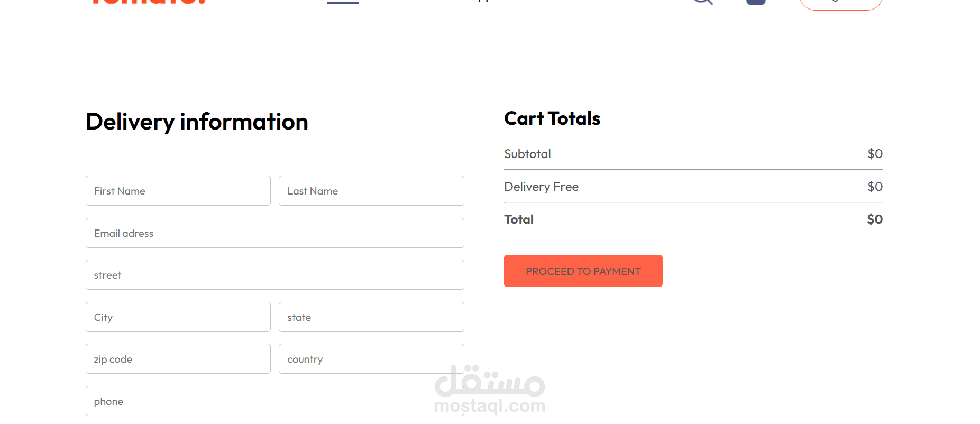
Task: Click into the City field
Action: tap(178, 317)
